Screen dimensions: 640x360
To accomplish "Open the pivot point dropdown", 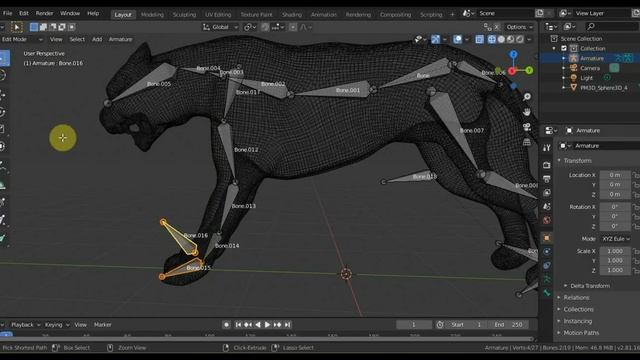I will pyautogui.click(x=250, y=27).
